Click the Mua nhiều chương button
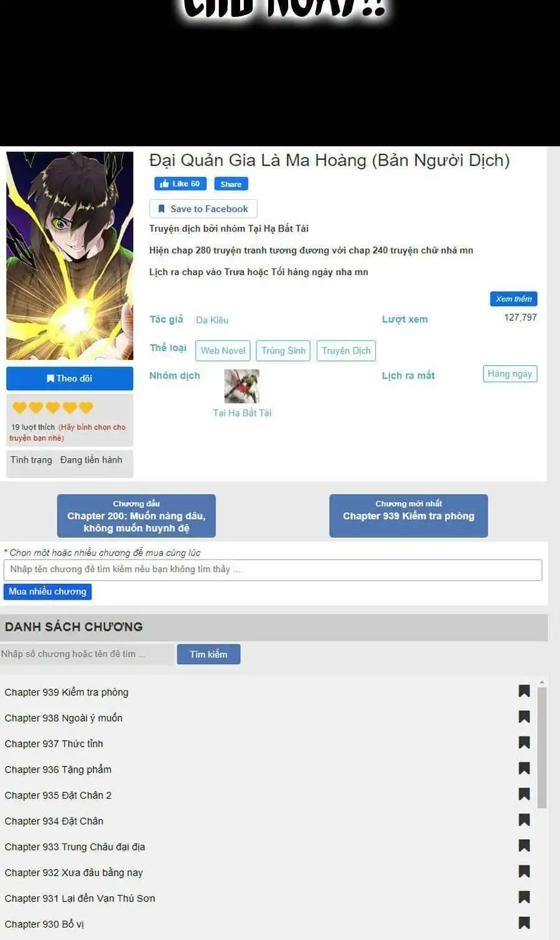This screenshot has width=560, height=940. pyautogui.click(x=47, y=591)
